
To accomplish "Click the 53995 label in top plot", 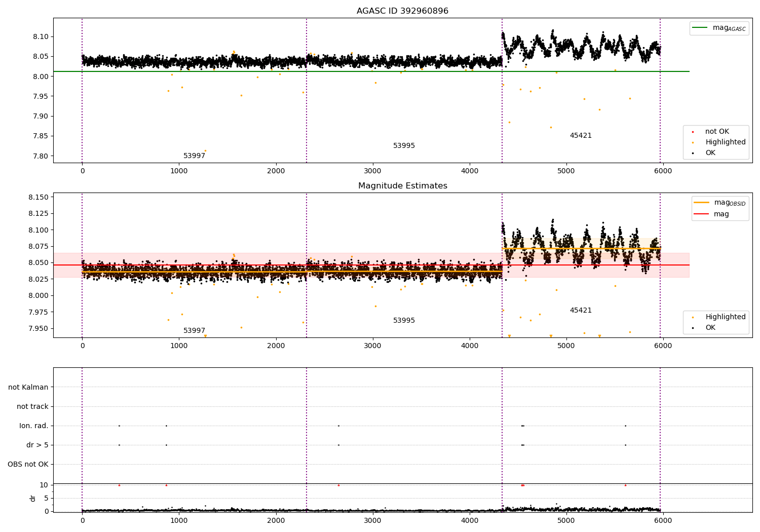I will (x=404, y=146).
